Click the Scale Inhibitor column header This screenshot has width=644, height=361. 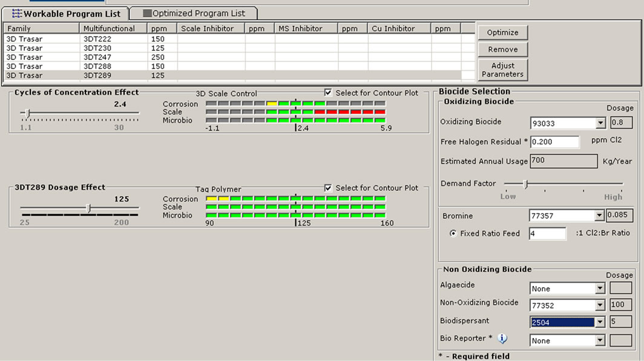pyautogui.click(x=211, y=28)
